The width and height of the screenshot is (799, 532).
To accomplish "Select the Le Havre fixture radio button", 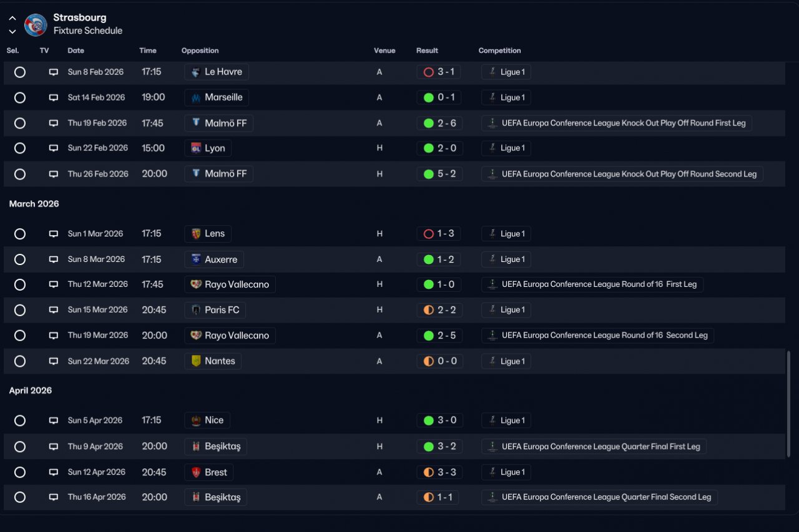I will point(20,72).
